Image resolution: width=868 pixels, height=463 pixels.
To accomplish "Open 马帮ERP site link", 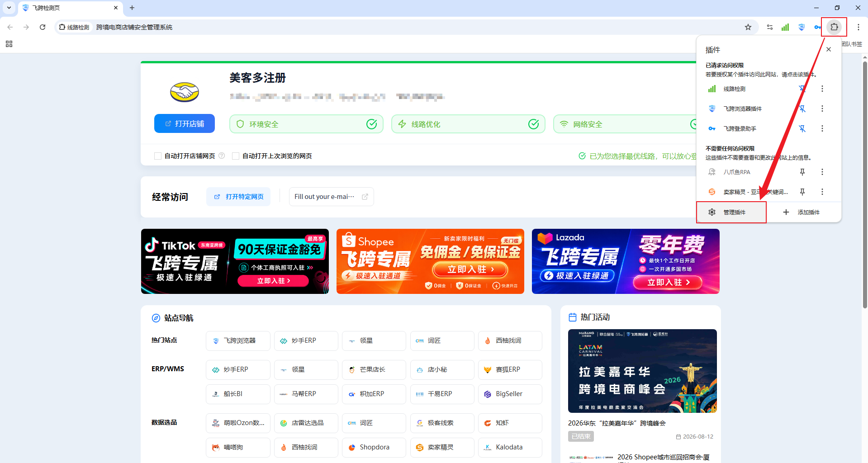I will 306,394.
